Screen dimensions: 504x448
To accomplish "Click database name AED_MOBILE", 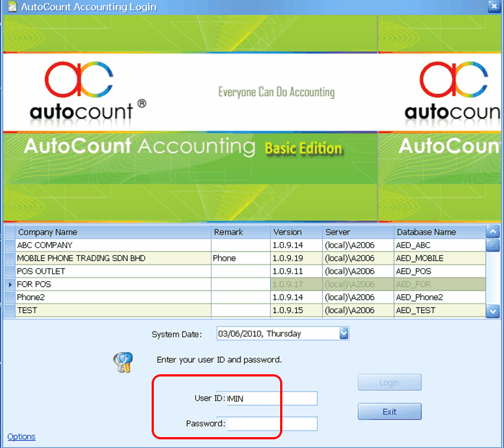I will click(x=440, y=258).
